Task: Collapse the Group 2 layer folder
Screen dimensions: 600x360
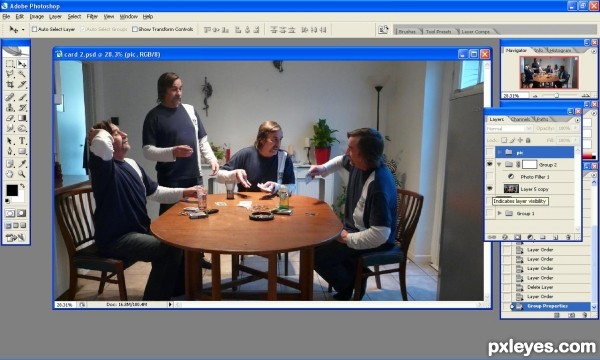Action: 499,165
